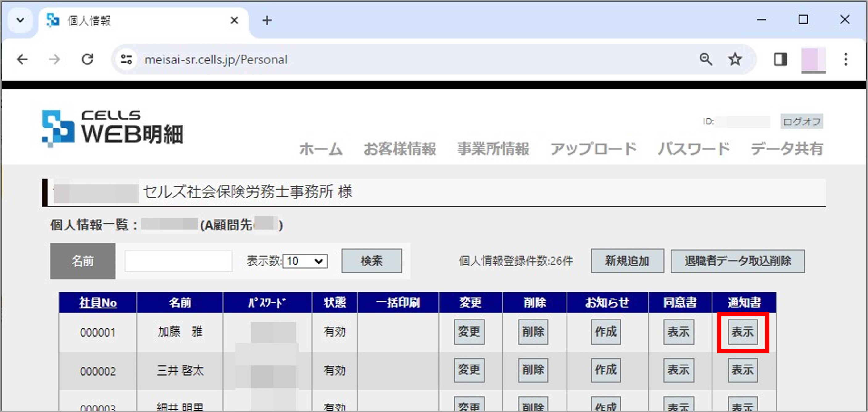Image resolution: width=868 pixels, height=412 pixels.
Task: Click the browser profile avatar
Action: click(813, 59)
